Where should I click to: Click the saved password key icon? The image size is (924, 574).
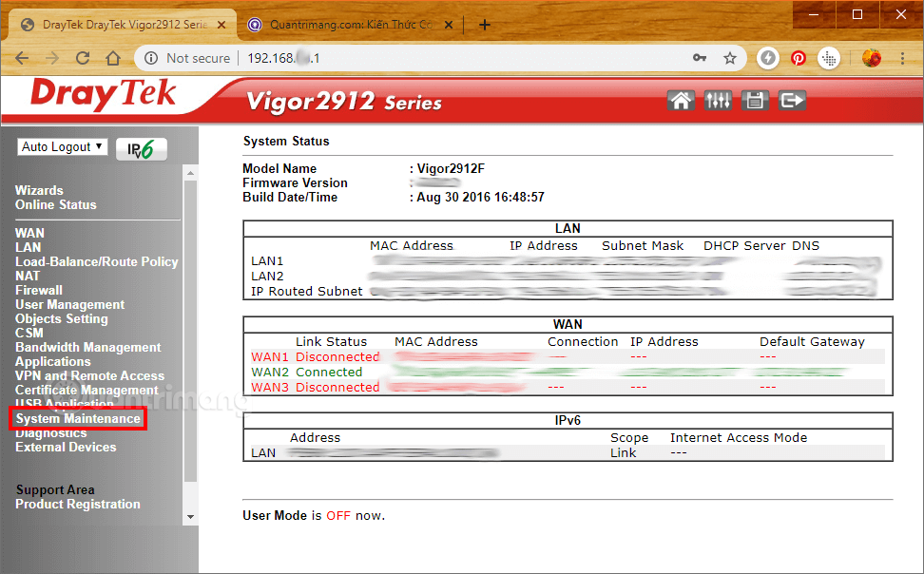(700, 58)
